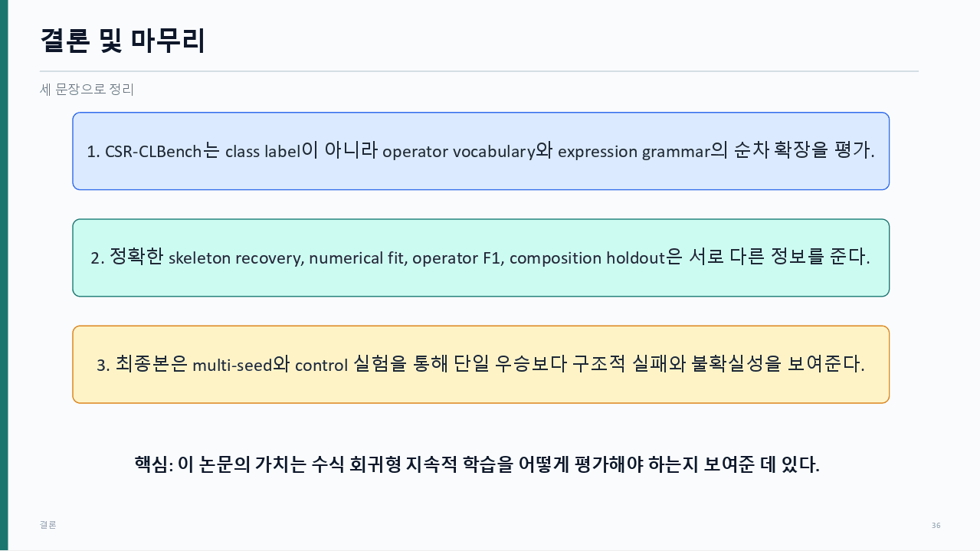Screen dimensions: 980x551
Task: Click the yellow box about multi-seed experiments
Action: point(480,365)
